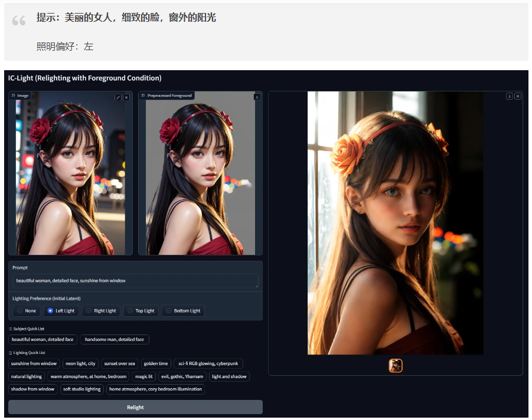Remove the uploaded input image
The height and width of the screenshot is (420, 532).
(x=126, y=97)
